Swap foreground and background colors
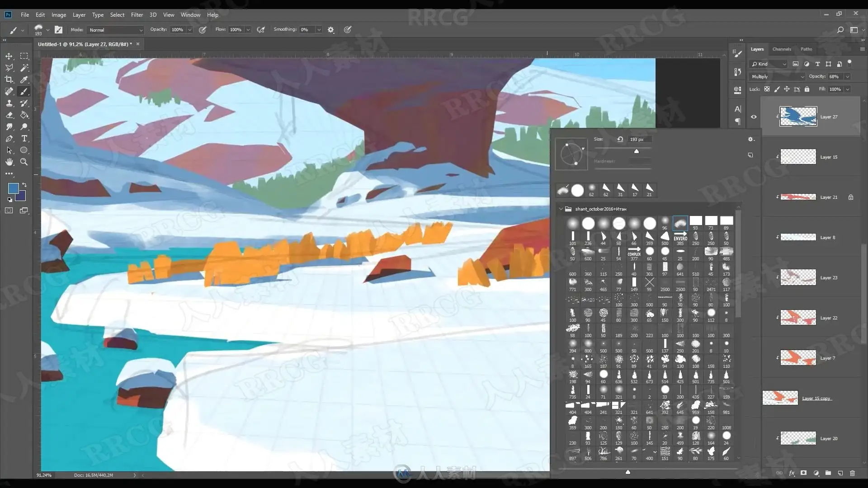868x488 pixels. (24, 184)
